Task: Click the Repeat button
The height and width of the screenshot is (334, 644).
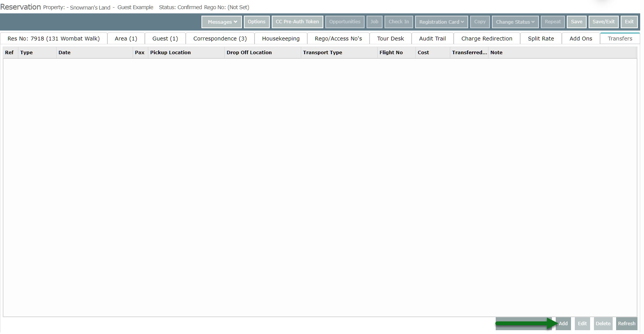Action: tap(553, 22)
